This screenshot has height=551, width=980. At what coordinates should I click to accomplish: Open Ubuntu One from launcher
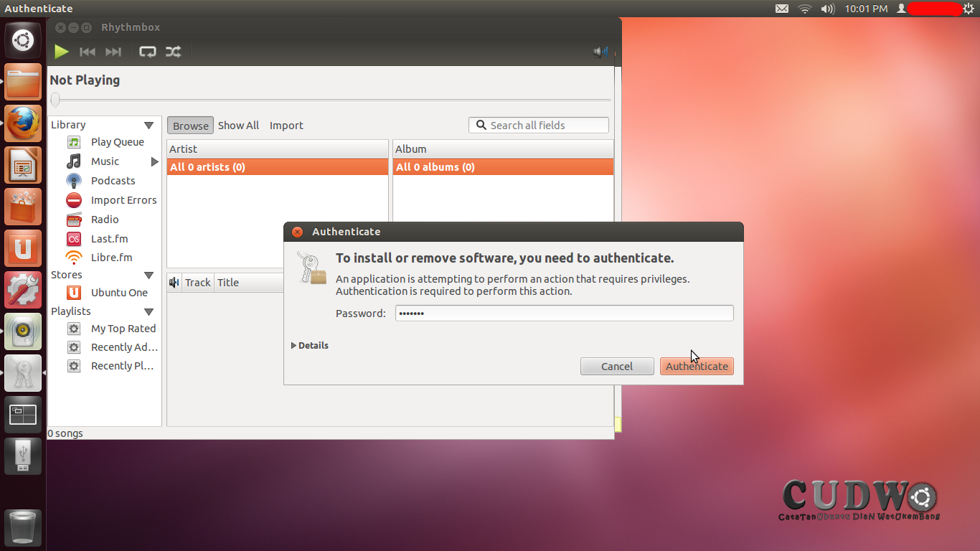(23, 248)
